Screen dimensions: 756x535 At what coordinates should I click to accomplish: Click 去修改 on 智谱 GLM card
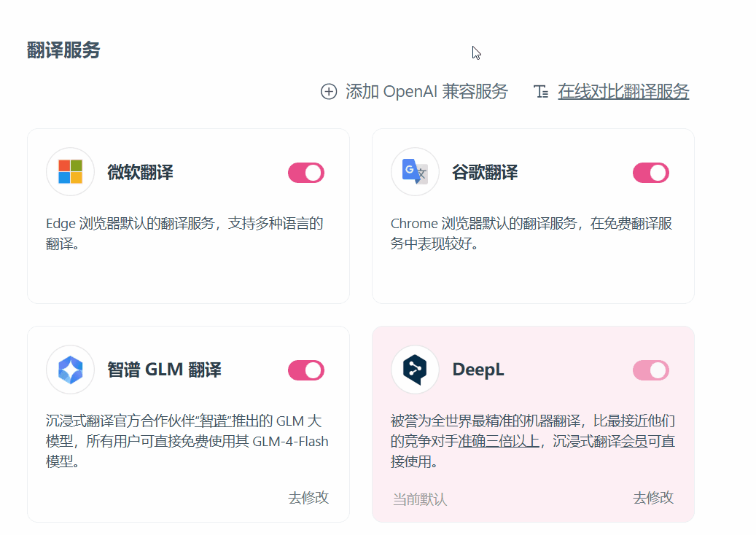(308, 497)
